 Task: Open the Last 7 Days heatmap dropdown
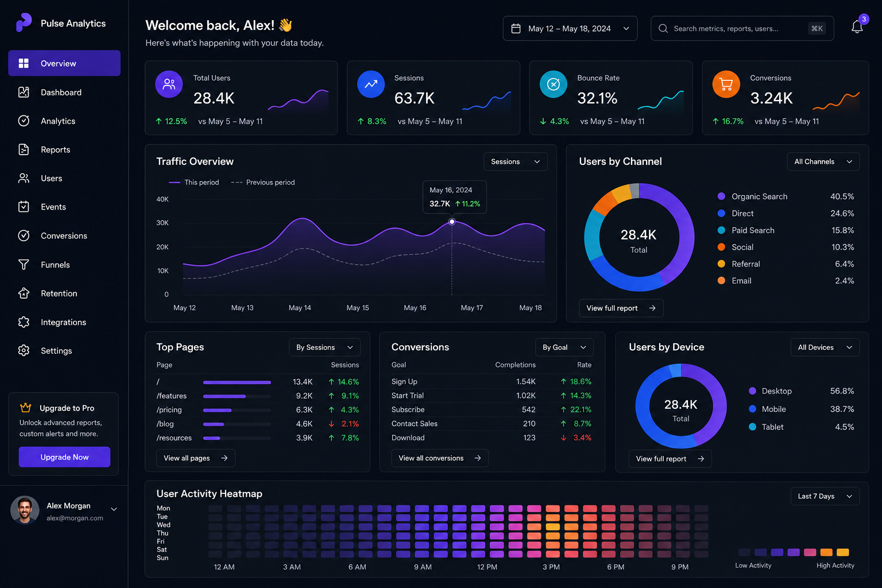pos(825,496)
